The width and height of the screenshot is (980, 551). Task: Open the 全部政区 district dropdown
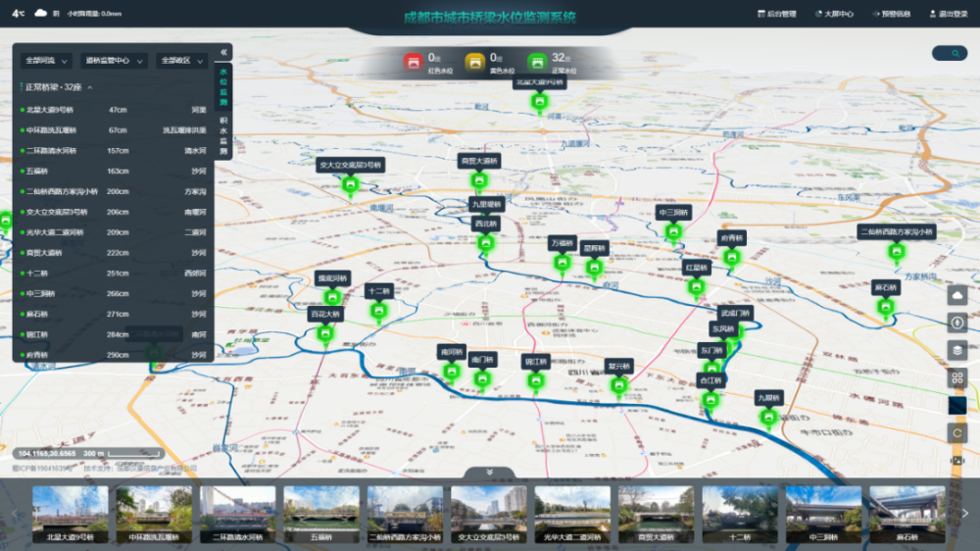coord(181,61)
